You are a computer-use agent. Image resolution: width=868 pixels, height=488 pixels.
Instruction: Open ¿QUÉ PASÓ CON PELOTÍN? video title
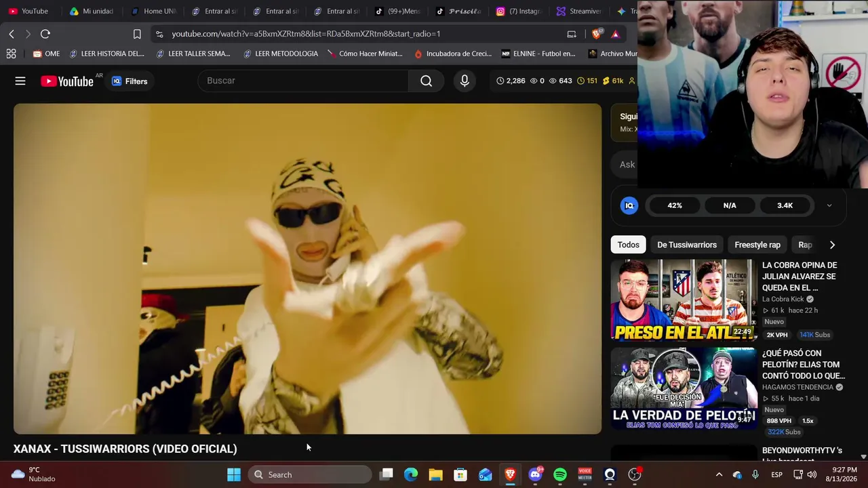click(804, 365)
